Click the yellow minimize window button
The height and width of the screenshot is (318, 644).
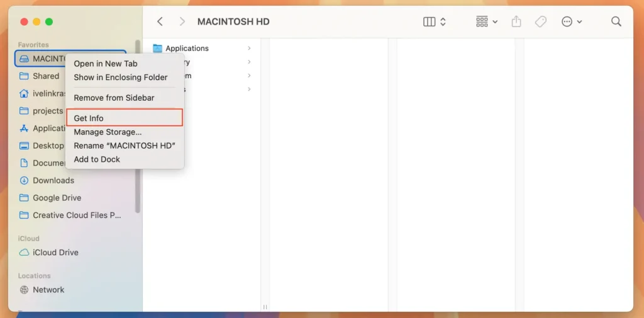[36, 22]
